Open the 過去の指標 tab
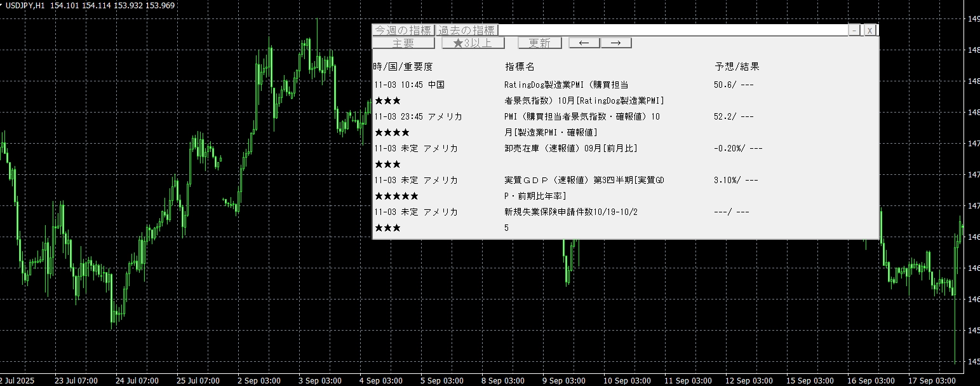Screen dimensions: 980x386 pyautogui.click(x=467, y=30)
